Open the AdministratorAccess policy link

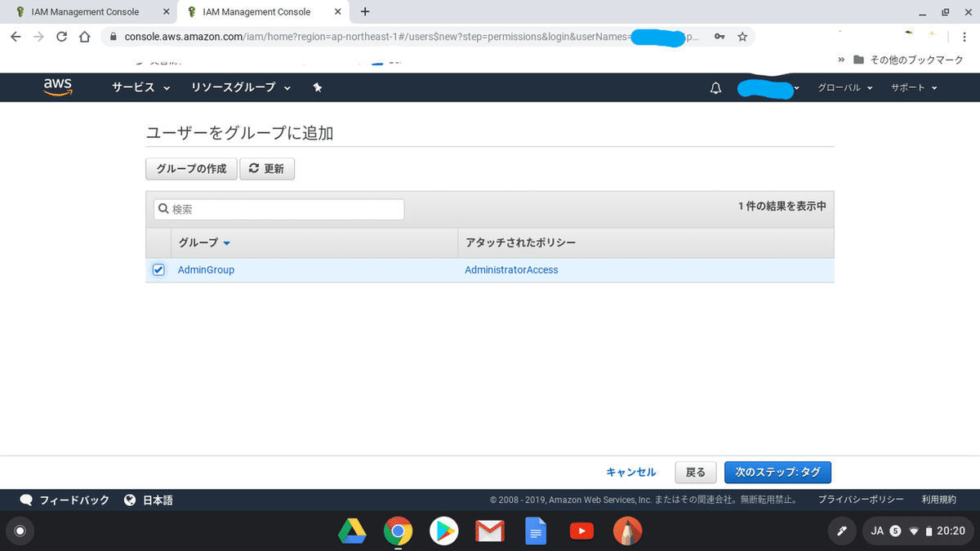(x=511, y=269)
